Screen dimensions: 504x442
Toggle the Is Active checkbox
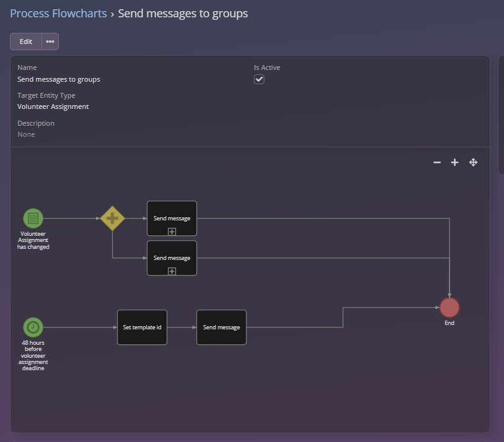[259, 79]
